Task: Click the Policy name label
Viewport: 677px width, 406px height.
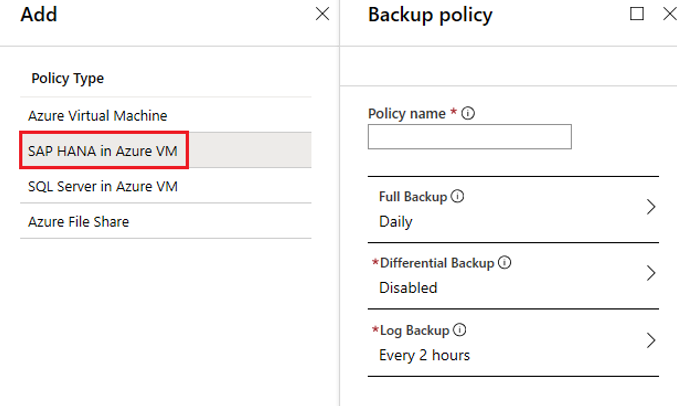Action: (x=407, y=114)
